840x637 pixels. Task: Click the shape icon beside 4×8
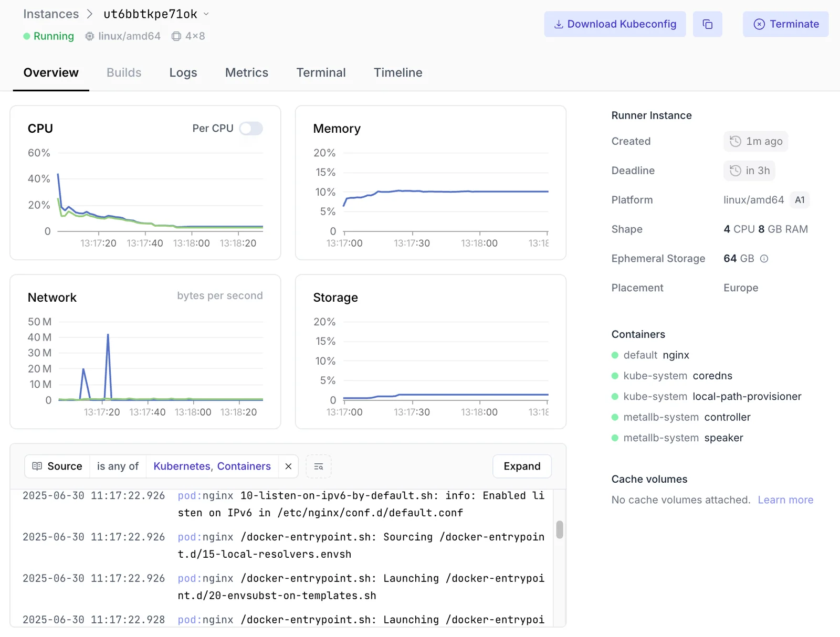click(x=176, y=36)
